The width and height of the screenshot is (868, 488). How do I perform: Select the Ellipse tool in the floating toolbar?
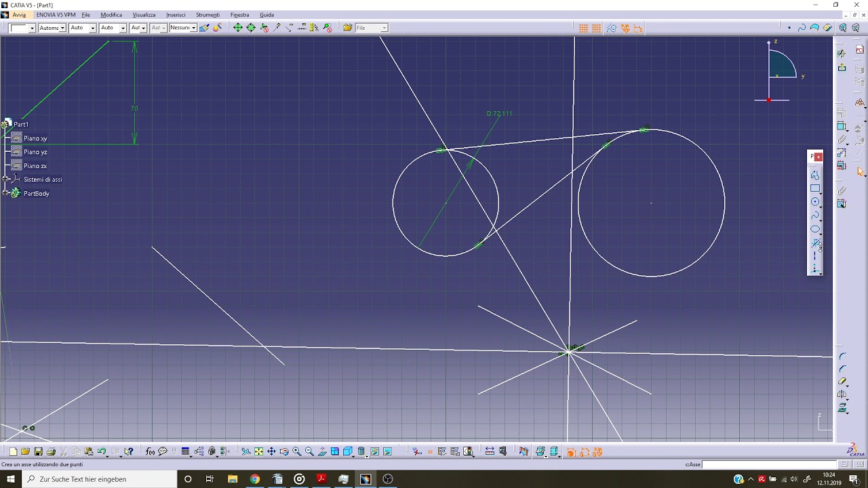click(x=814, y=229)
